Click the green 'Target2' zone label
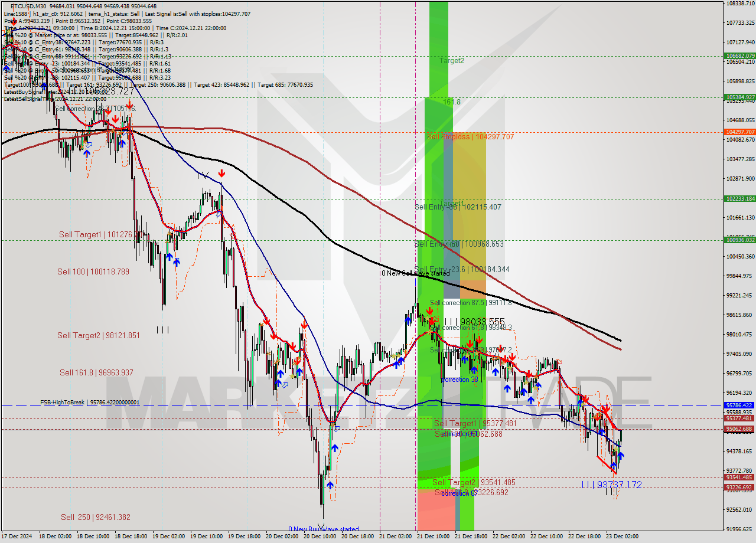 [451, 60]
